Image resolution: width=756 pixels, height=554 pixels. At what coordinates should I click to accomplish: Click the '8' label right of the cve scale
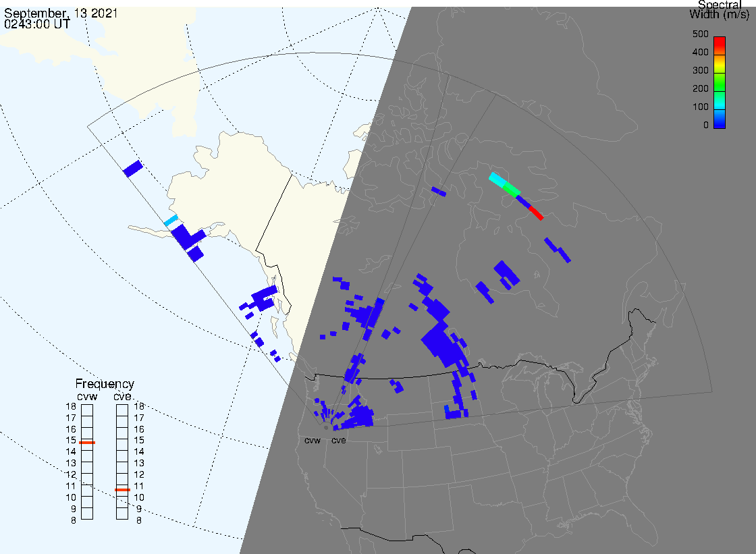pos(139,521)
